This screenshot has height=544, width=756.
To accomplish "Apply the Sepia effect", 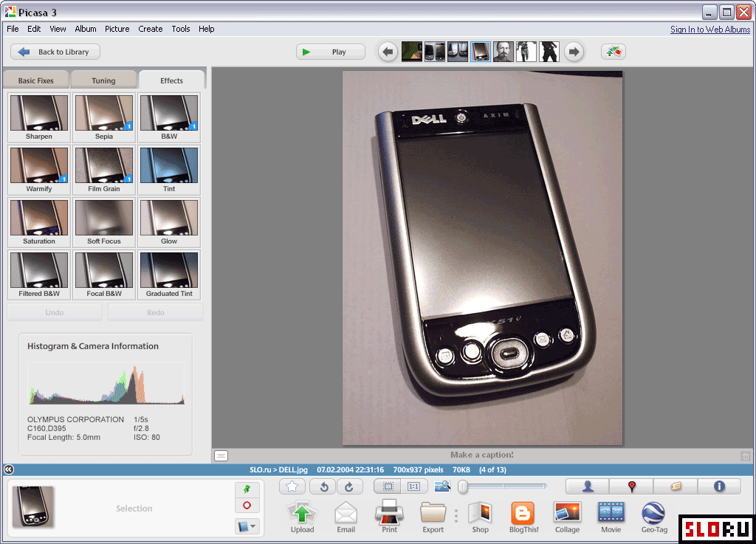I will pos(103,117).
